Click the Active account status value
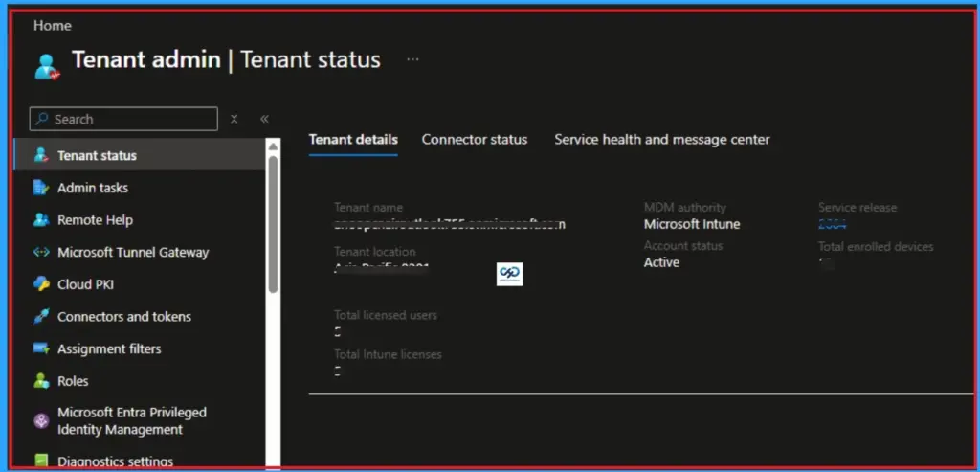 [661, 262]
